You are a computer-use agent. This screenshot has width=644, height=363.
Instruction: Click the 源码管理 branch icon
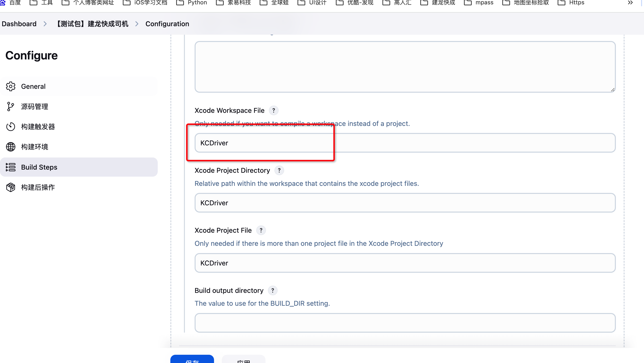[10, 107]
